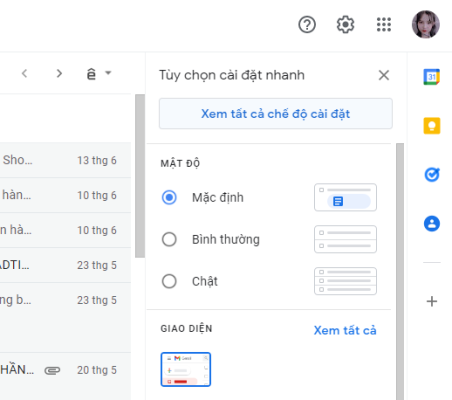Open Google Calendar in the side panel
This screenshot has height=400, width=452.
point(432,77)
